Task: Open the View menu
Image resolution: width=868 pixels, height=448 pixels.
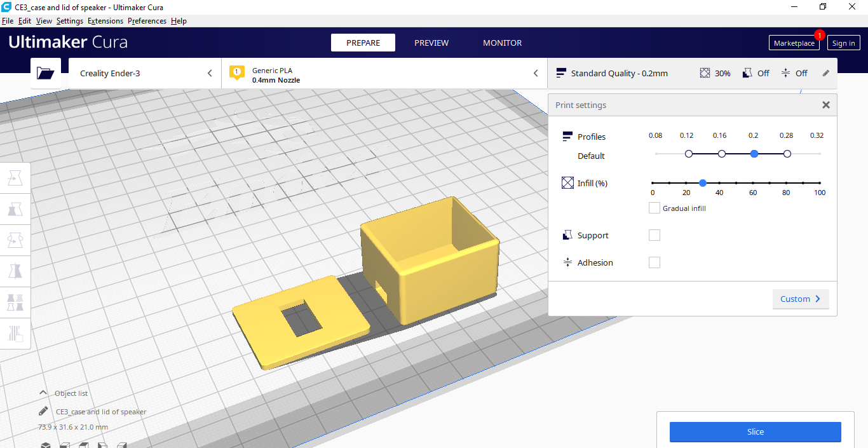Action: coord(44,21)
